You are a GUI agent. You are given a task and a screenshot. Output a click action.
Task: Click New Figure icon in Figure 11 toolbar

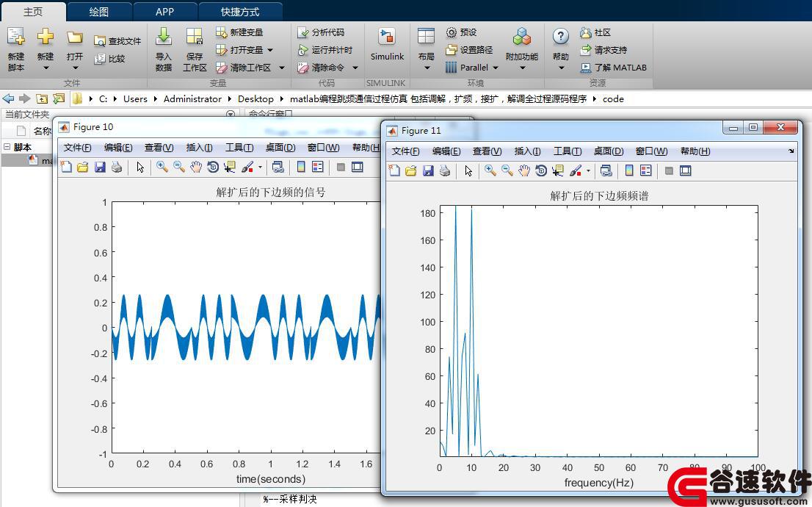point(394,170)
